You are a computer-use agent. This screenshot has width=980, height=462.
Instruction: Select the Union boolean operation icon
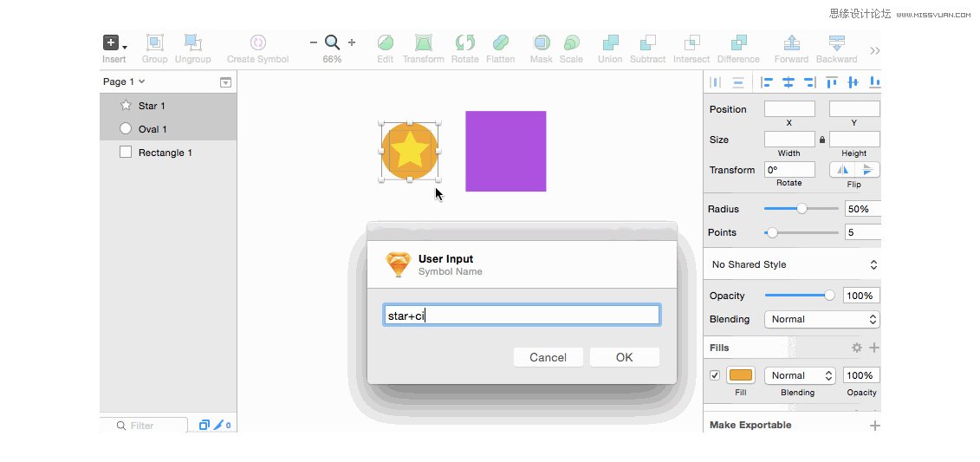[x=610, y=42]
